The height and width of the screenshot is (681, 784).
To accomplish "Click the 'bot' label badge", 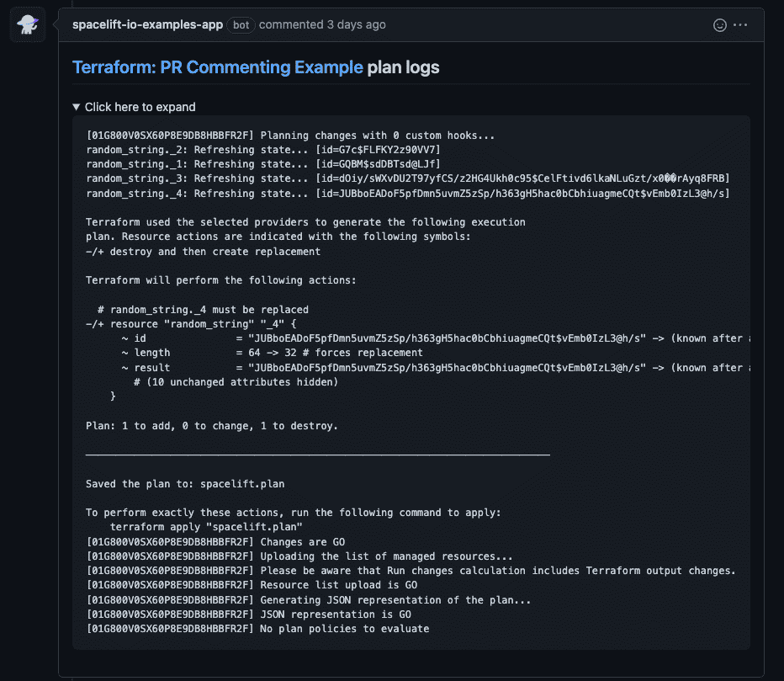I will pos(241,25).
